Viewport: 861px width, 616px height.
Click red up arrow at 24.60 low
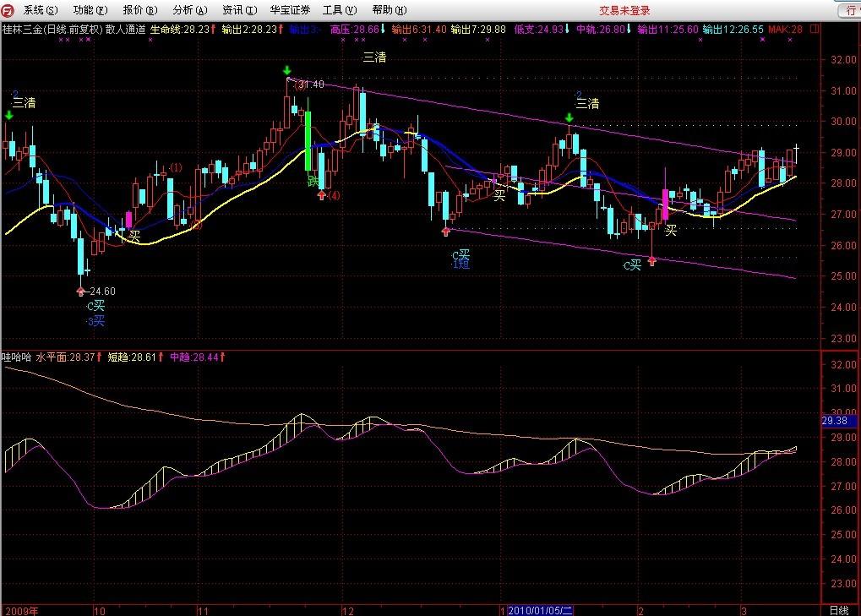point(81,291)
